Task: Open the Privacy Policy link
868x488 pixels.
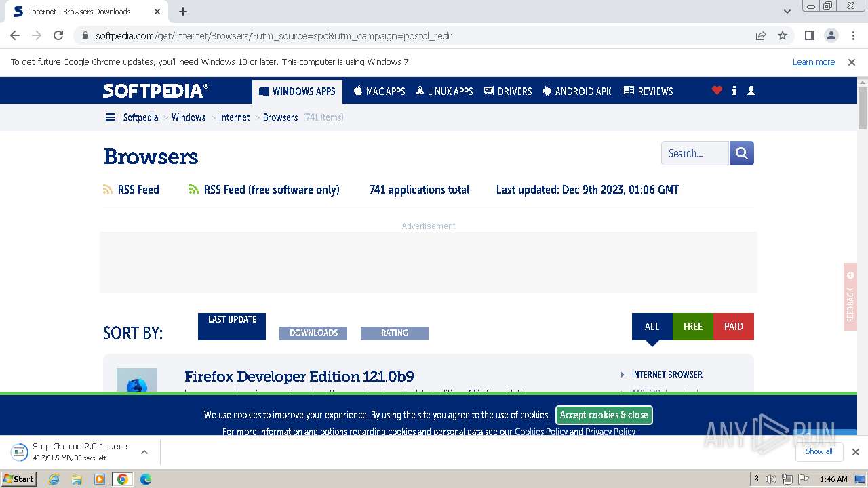Action: [610, 431]
